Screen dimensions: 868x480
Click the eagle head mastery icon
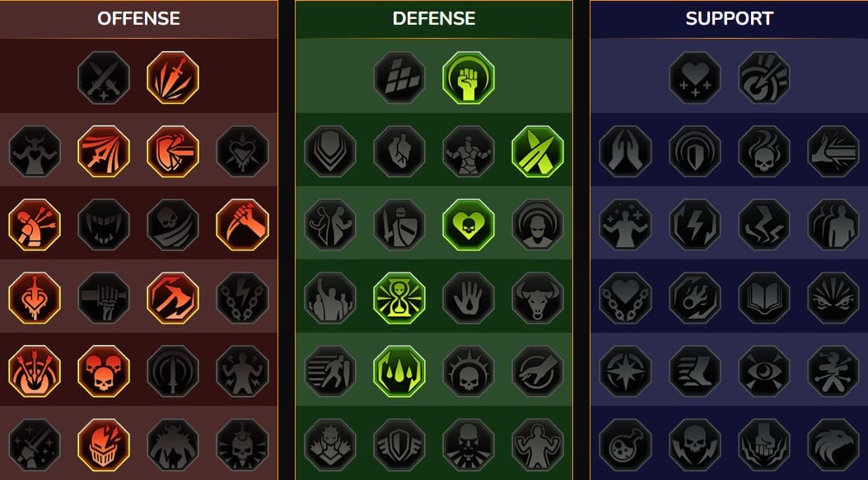[x=833, y=445]
